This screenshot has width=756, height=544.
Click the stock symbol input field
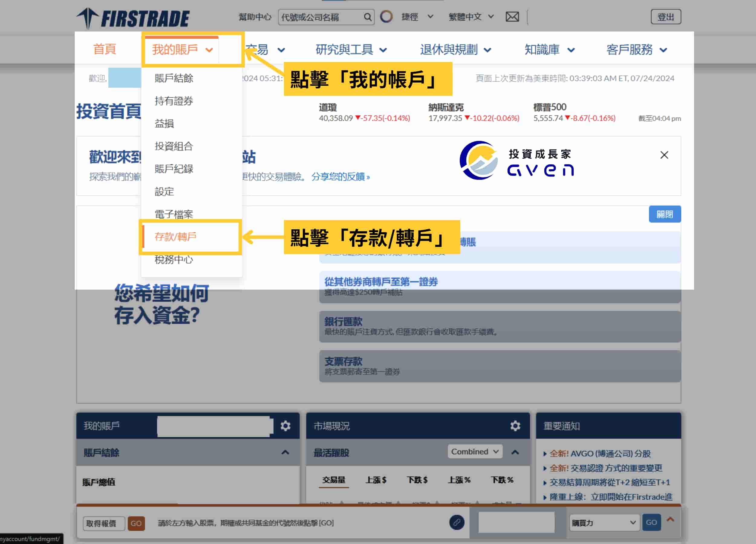coord(516,523)
